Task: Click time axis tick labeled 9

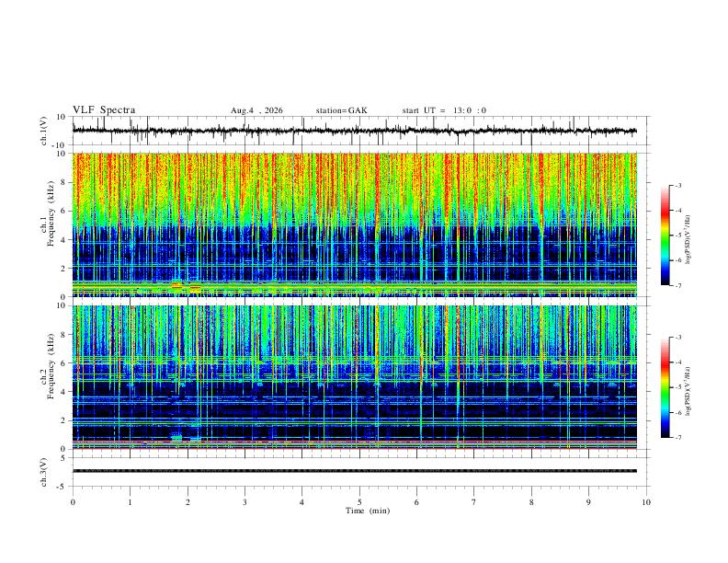Action: tap(588, 502)
